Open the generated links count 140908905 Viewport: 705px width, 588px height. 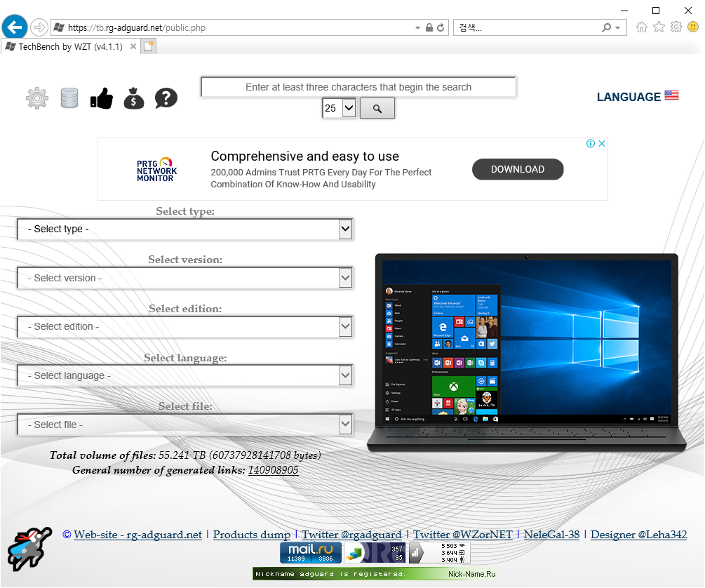(x=273, y=470)
